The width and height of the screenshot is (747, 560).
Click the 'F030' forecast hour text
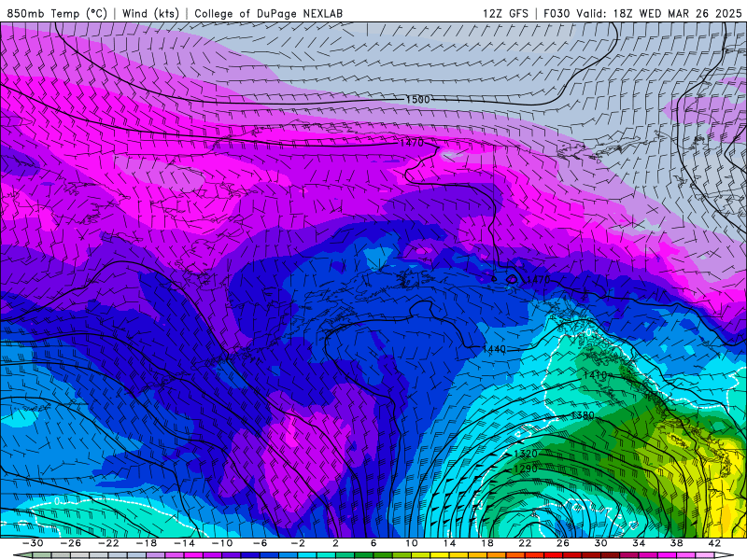557,13
